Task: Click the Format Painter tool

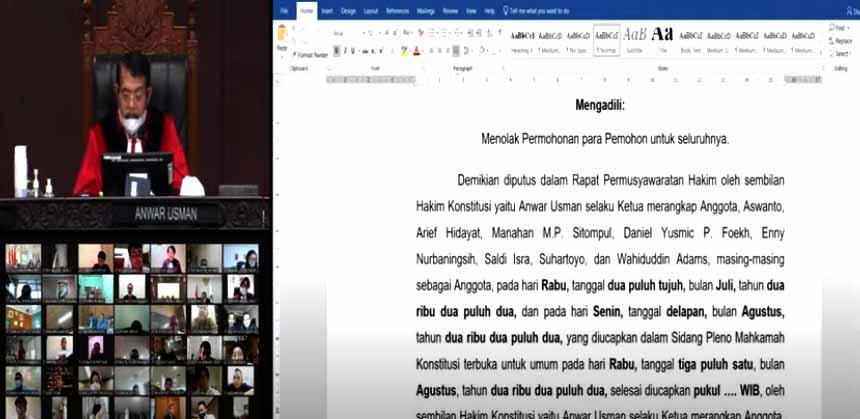Action: tap(312, 55)
